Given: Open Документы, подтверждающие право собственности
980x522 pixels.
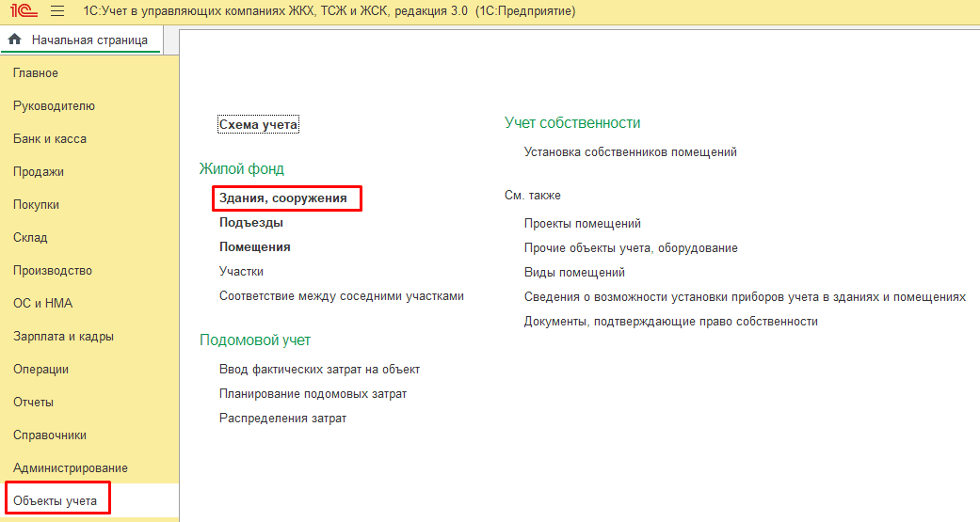Looking at the screenshot, I should coord(670,322).
